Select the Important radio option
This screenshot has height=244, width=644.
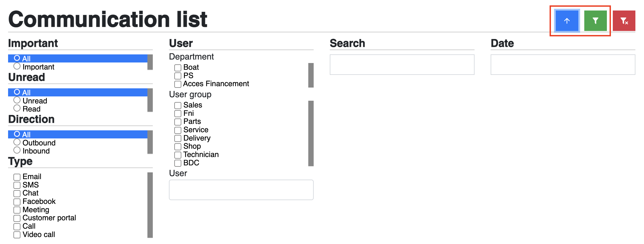coord(17,66)
